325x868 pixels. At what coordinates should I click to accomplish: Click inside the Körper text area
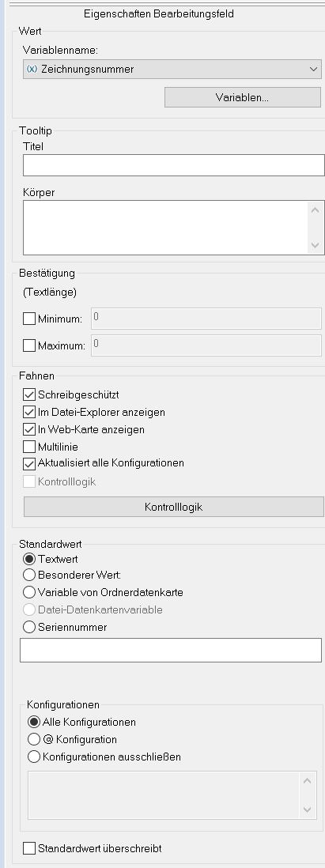(x=166, y=228)
